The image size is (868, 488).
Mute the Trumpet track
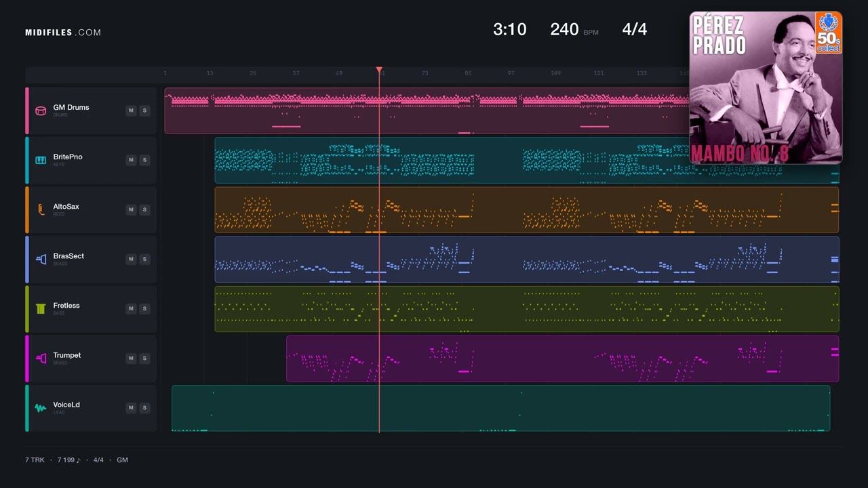131,358
